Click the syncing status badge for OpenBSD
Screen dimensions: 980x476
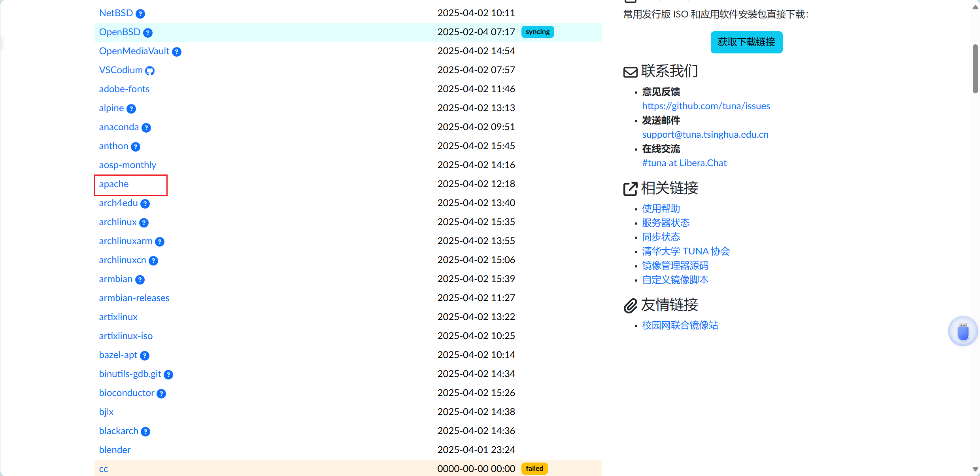coord(537,32)
